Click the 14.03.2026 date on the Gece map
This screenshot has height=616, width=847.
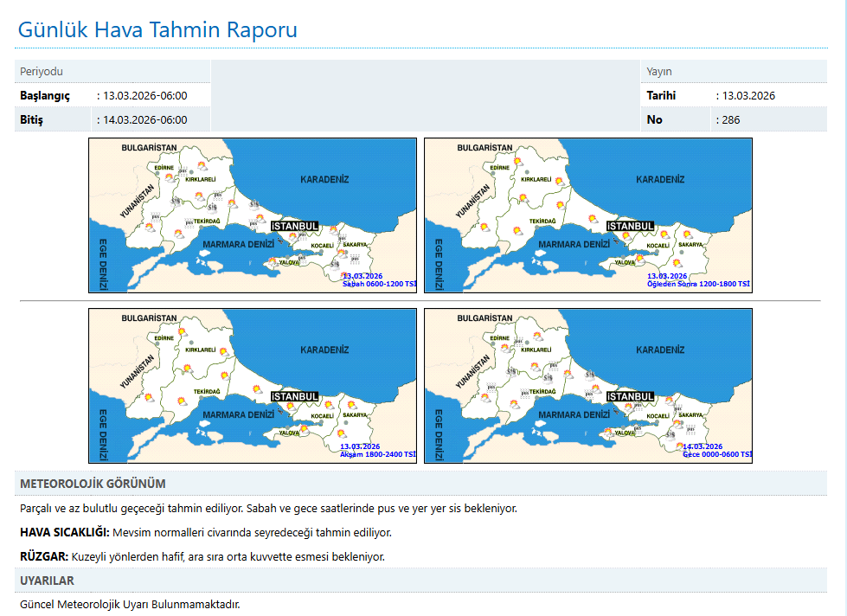(703, 446)
